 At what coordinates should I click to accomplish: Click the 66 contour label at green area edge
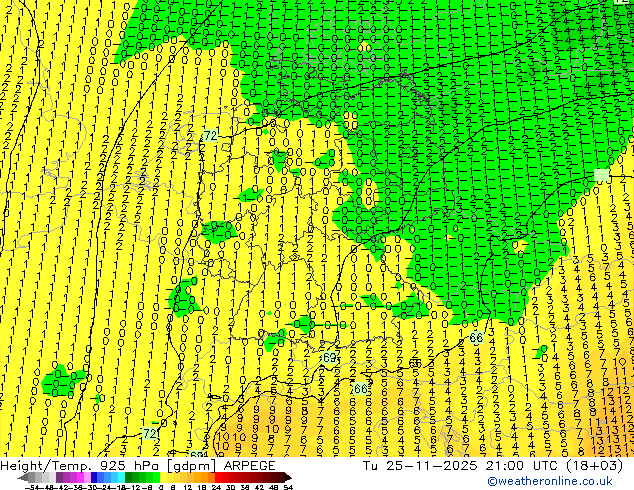pos(476,337)
